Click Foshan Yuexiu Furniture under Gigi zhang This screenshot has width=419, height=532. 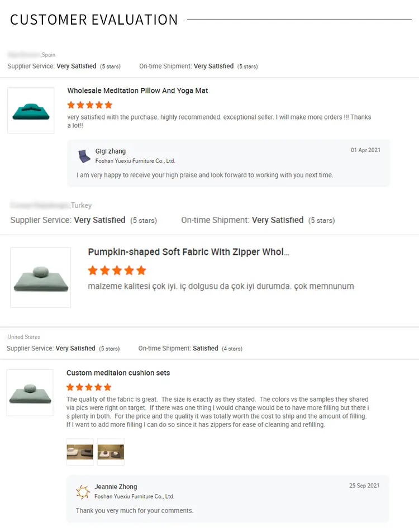[135, 161]
